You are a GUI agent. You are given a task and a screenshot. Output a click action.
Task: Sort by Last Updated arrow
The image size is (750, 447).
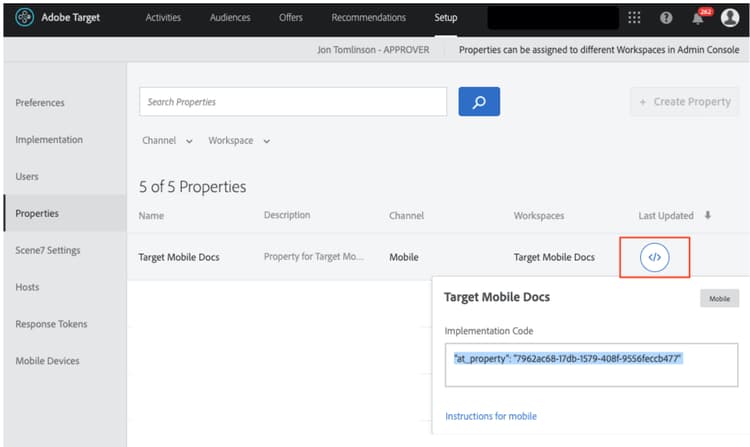pyautogui.click(x=709, y=215)
